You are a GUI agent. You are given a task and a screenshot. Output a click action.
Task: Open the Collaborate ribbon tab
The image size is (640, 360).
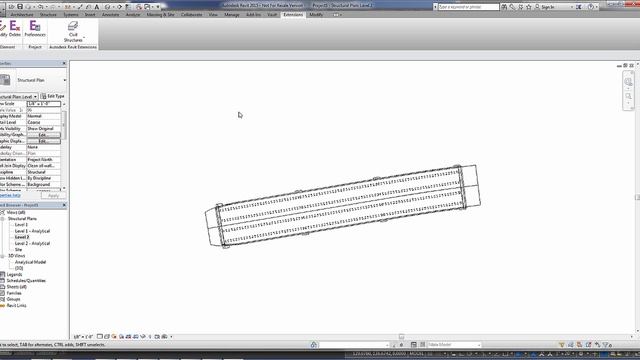(191, 15)
